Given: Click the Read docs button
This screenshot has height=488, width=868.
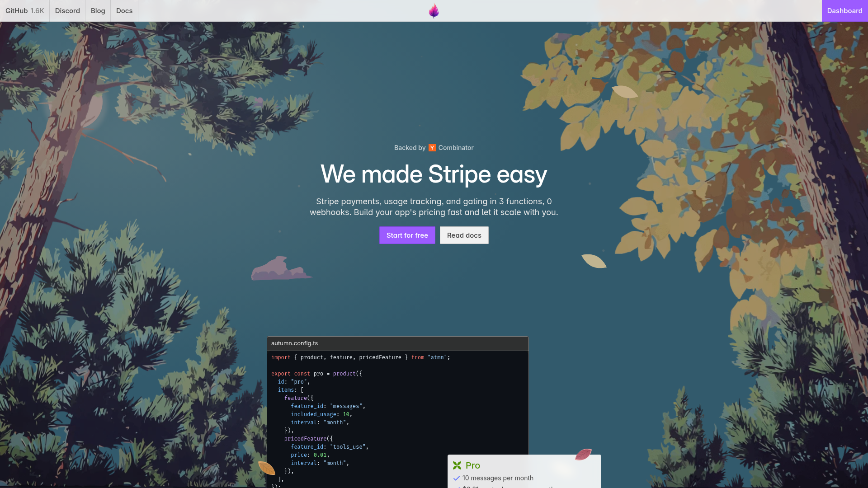Looking at the screenshot, I should pos(464,235).
